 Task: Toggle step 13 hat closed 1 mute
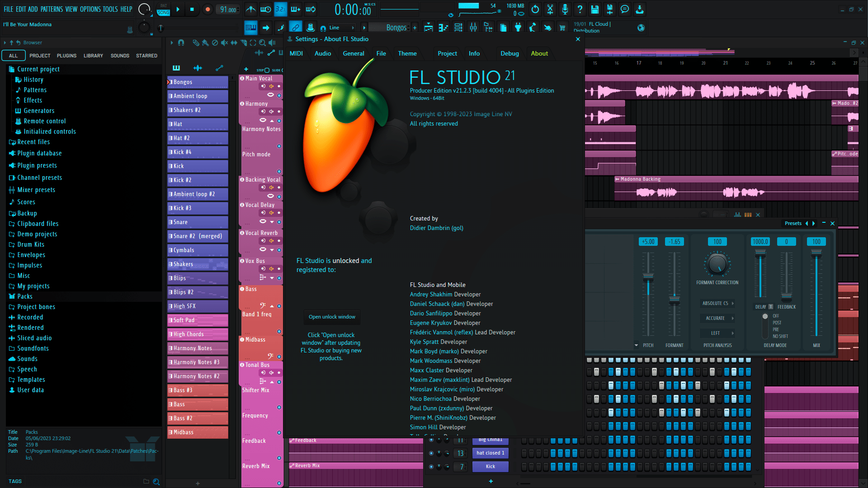click(x=431, y=453)
